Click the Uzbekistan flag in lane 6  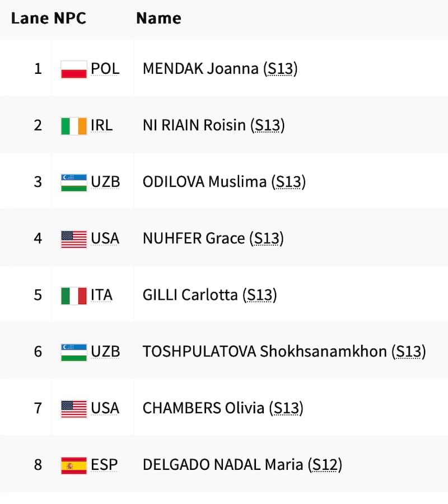[74, 352]
